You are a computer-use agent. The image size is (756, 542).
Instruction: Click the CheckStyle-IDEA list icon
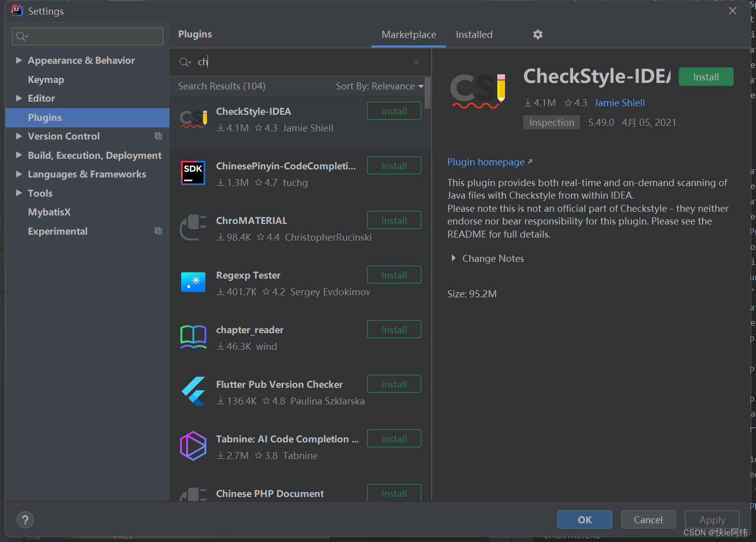(x=193, y=119)
